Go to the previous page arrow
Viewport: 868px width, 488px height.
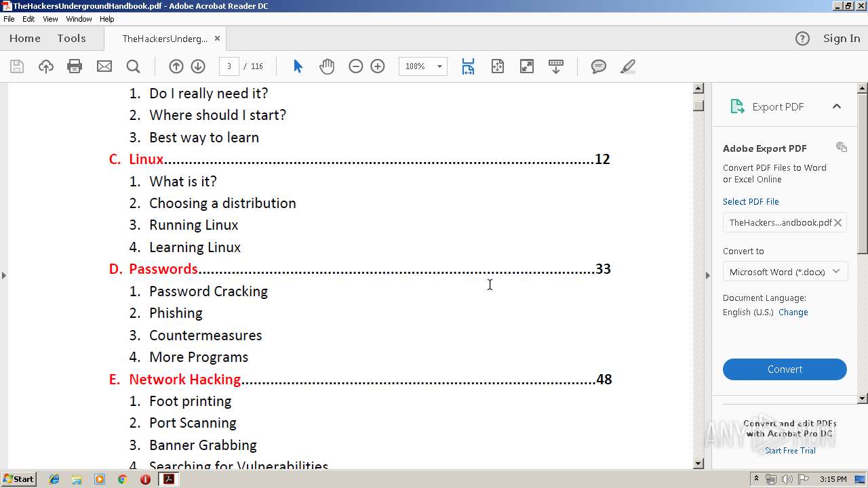click(176, 66)
